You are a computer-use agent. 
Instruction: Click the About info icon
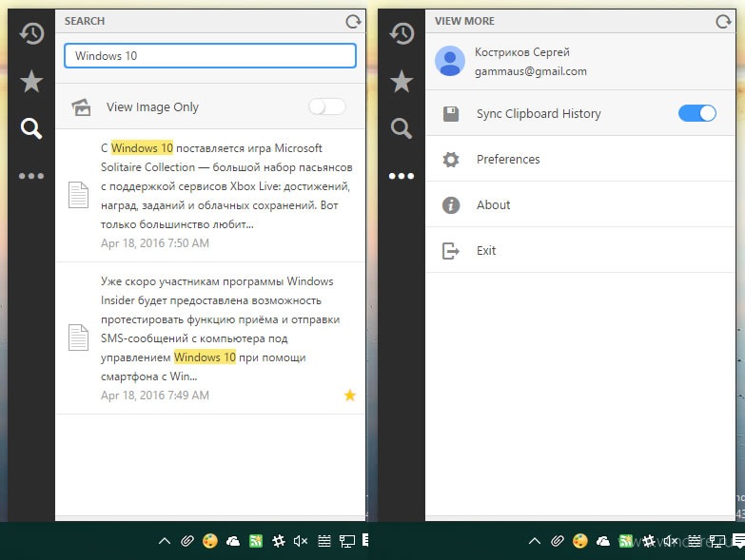coord(451,205)
